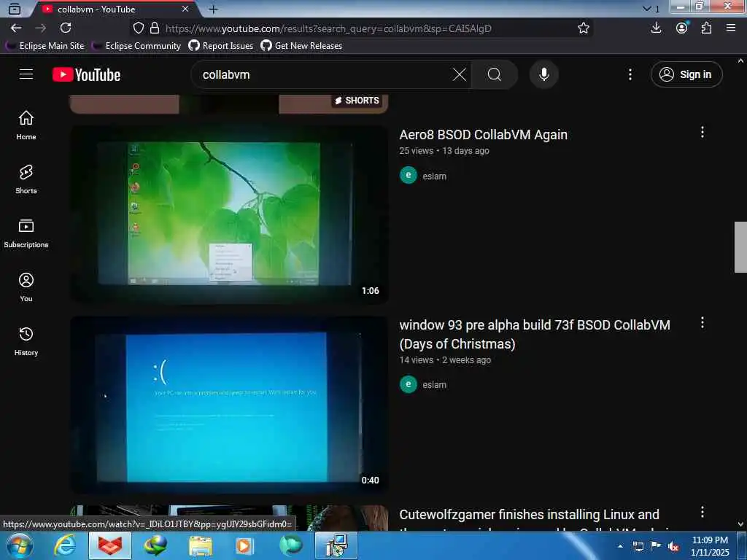Screen dimensions: 747x560
Task: Click the scrollbar up arrow
Action: point(740,61)
